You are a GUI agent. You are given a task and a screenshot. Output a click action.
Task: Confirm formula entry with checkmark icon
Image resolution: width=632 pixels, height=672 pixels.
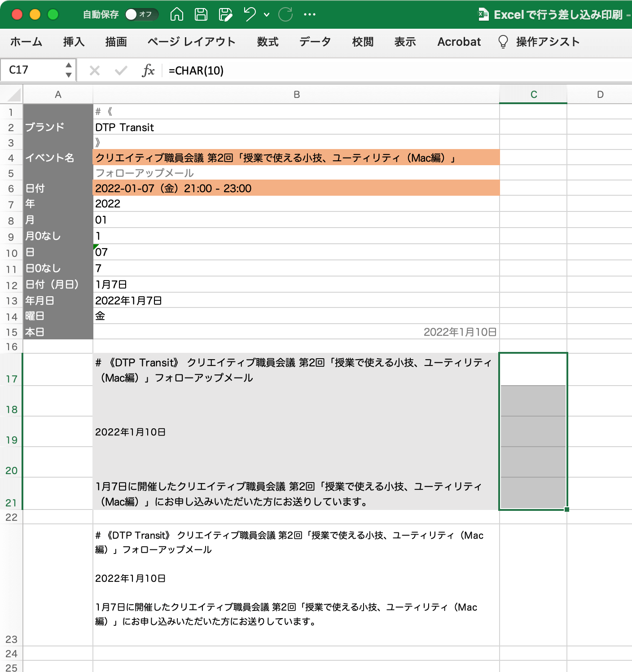tap(121, 70)
